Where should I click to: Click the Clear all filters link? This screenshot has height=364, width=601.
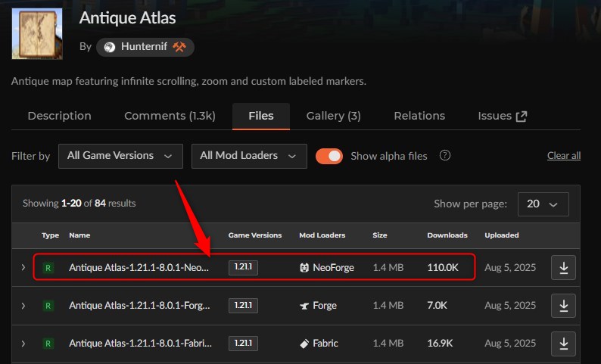[564, 156]
